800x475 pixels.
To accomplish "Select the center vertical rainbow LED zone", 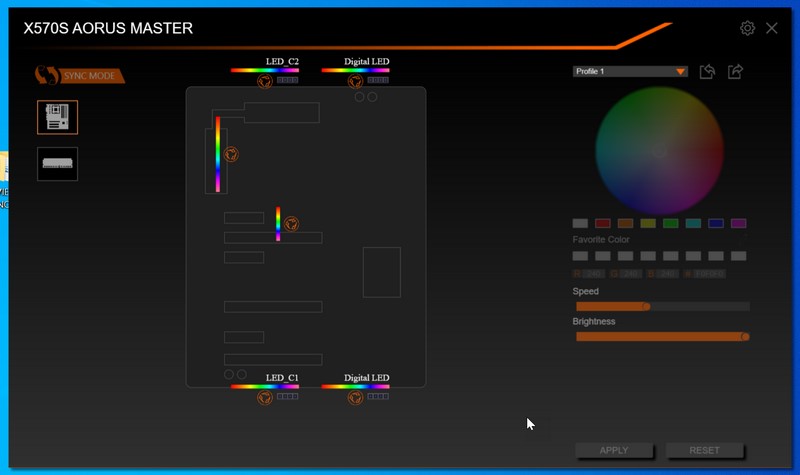I will [278, 223].
